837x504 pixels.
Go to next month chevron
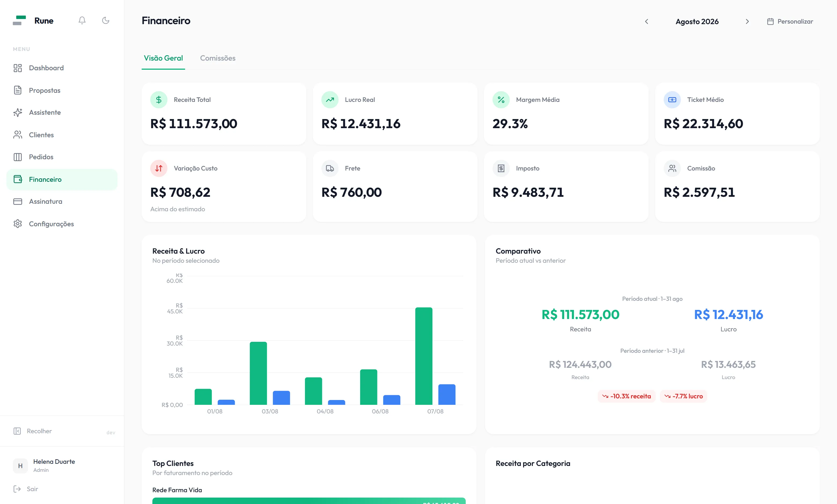[747, 21]
